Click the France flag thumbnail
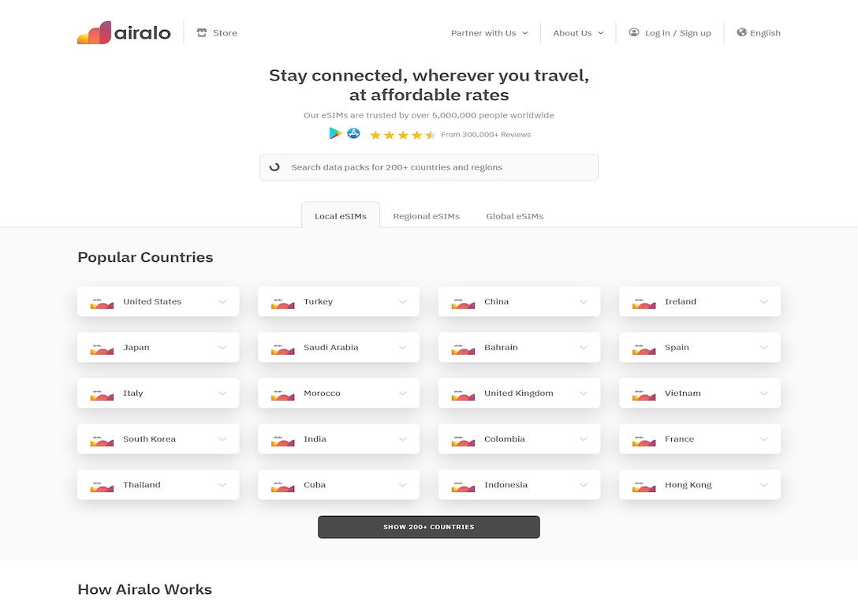The width and height of the screenshot is (858, 616). (643, 441)
